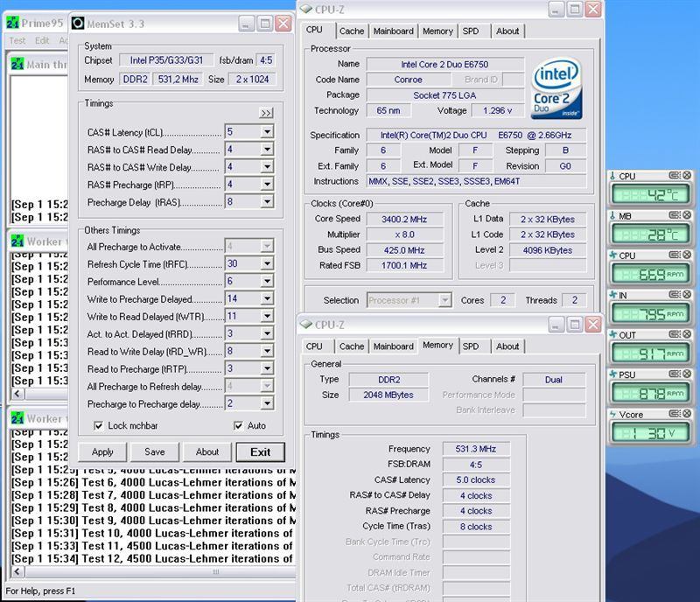Open Refresh Cycle Time (tRFC) dropdown
The image size is (700, 602).
click(267, 263)
